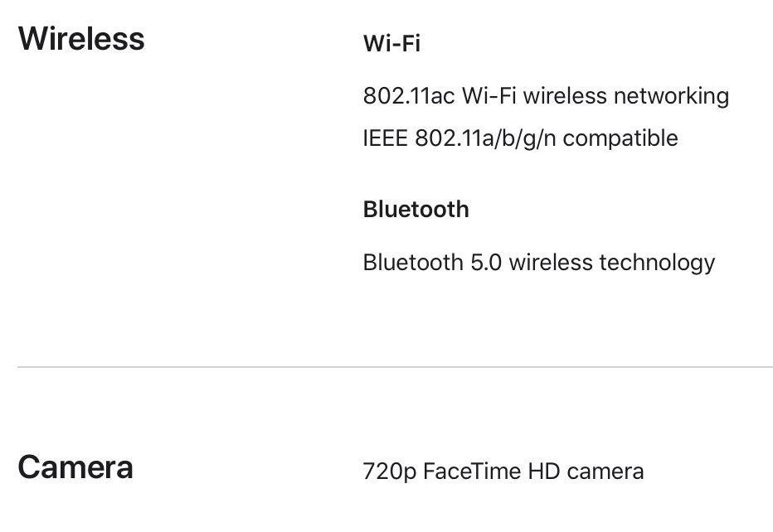Click the 'IEEE 802.11a/b/g/n compatible' line
This screenshot has height=532, width=773.
pyautogui.click(x=520, y=138)
